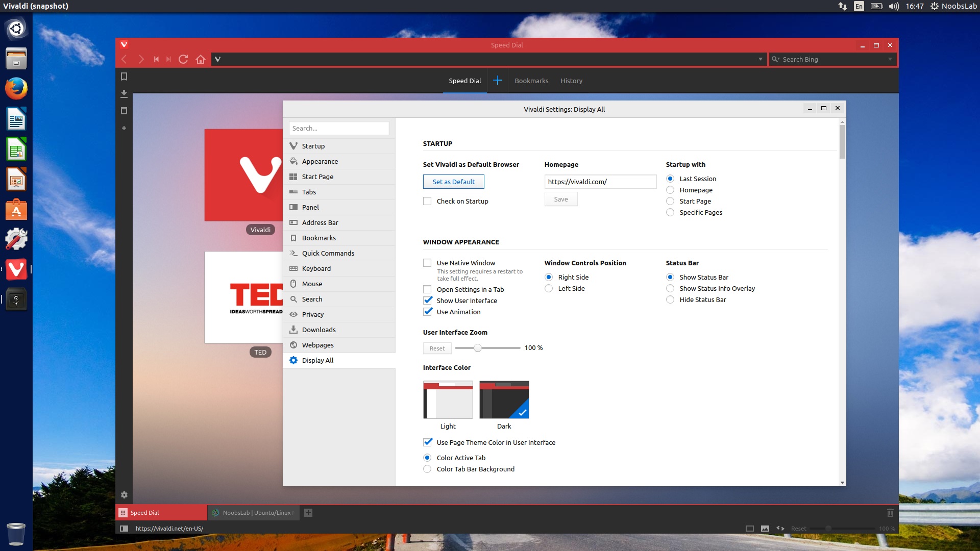Go forward using the forward arrow
The height and width of the screenshot is (551, 980).
141,59
